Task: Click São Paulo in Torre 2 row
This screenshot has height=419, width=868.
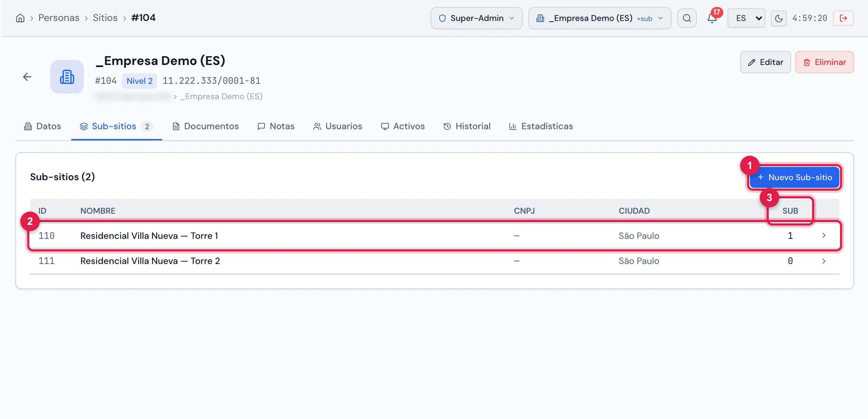Action: pyautogui.click(x=639, y=261)
